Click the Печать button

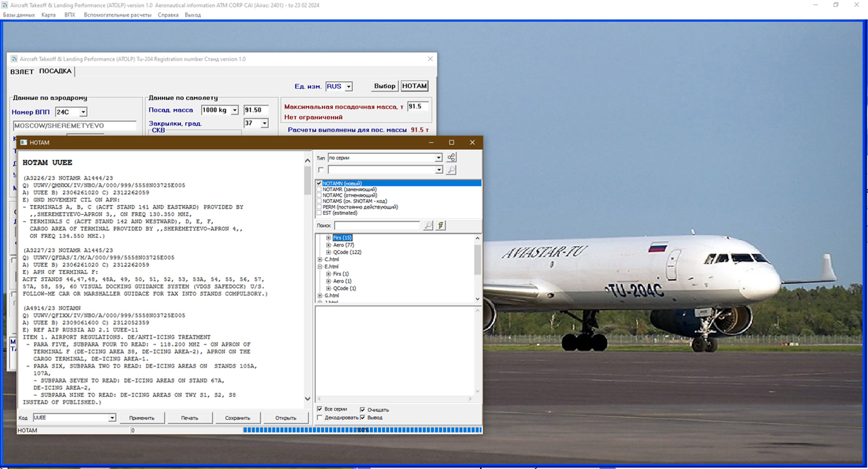189,418
